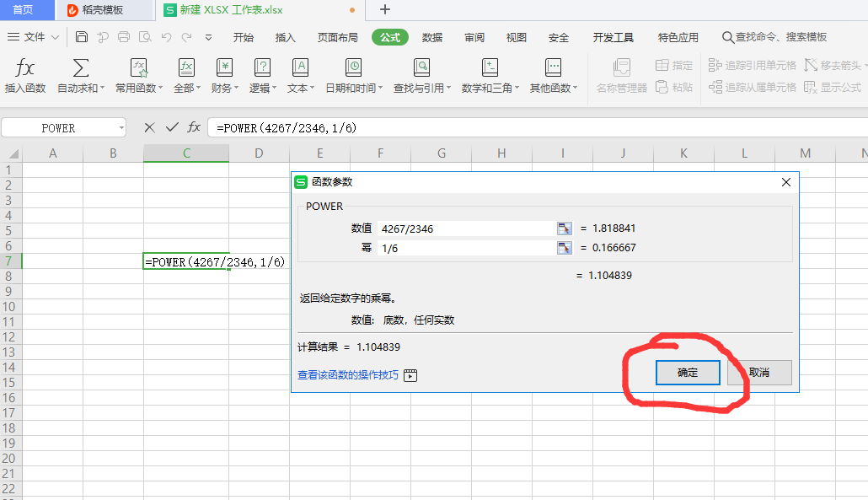Click the 数值 input field containing 4267/2346

(463, 228)
